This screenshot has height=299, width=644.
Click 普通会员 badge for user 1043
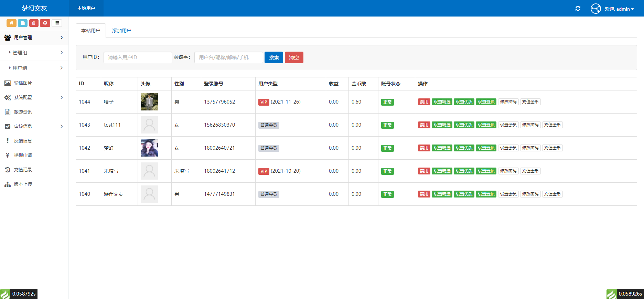point(269,125)
